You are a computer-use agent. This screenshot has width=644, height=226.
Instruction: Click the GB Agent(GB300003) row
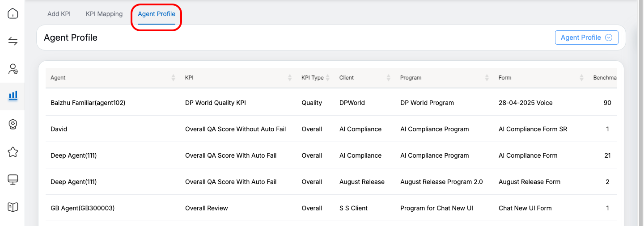coord(83,208)
